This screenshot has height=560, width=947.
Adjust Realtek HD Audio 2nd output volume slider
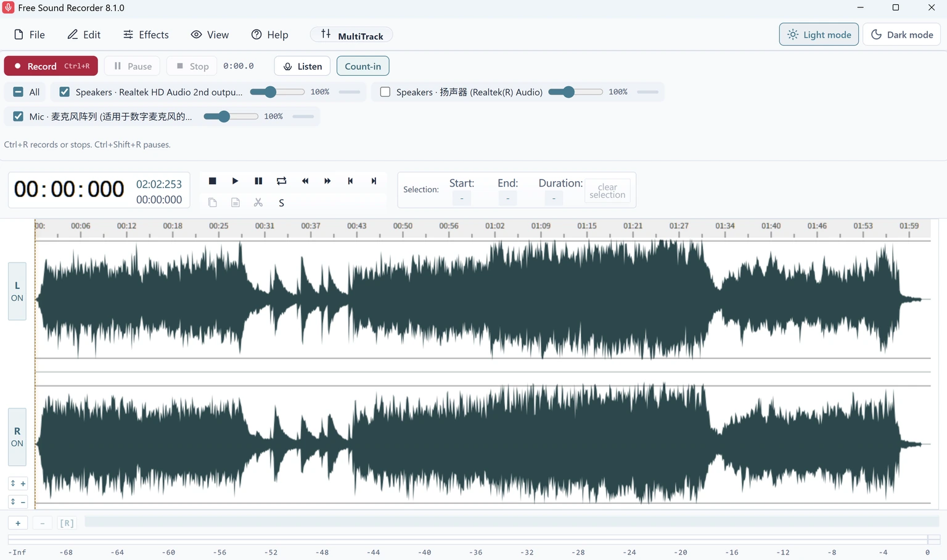(277, 92)
